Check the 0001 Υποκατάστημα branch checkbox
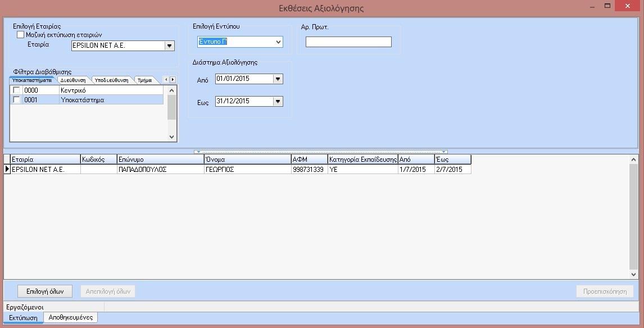 pyautogui.click(x=16, y=99)
